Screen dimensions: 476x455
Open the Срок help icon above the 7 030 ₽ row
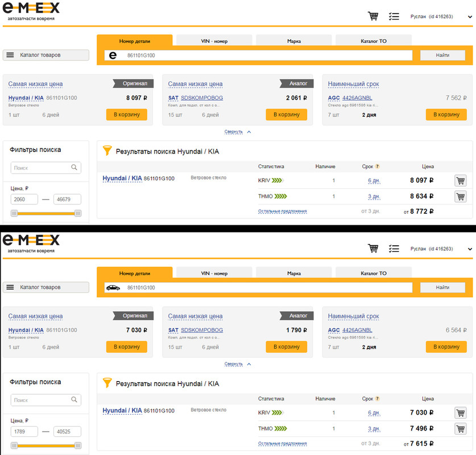tap(378, 399)
